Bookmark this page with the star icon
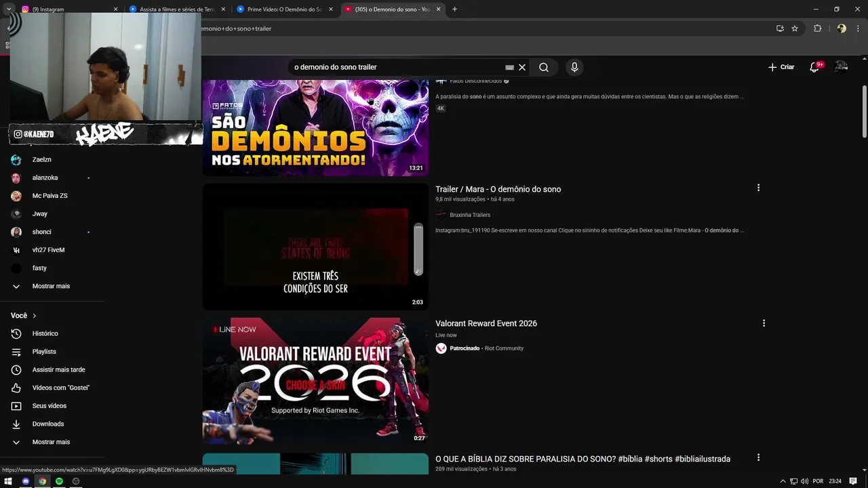 click(795, 28)
